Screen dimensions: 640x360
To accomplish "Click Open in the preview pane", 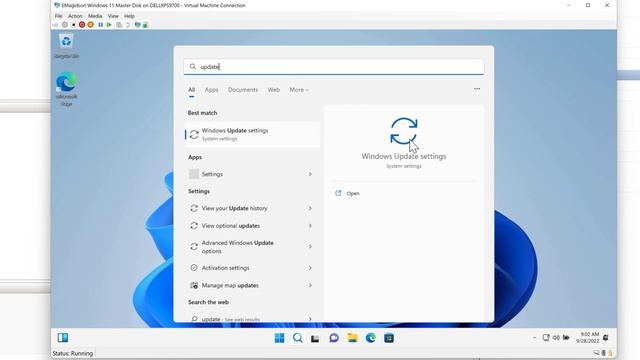I will 353,193.
